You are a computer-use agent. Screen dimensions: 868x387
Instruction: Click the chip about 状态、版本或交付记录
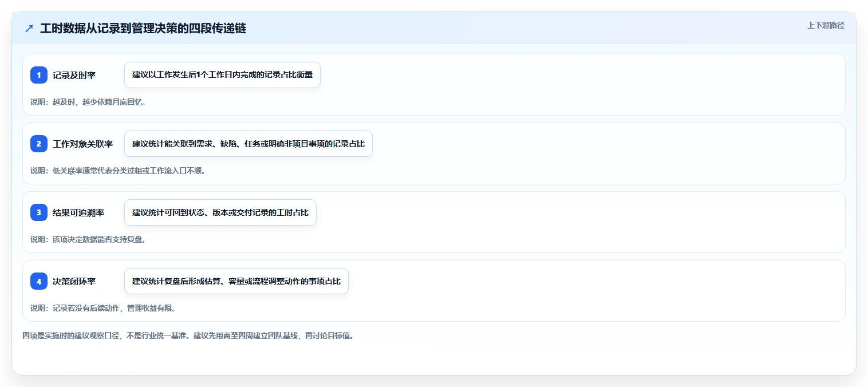220,212
